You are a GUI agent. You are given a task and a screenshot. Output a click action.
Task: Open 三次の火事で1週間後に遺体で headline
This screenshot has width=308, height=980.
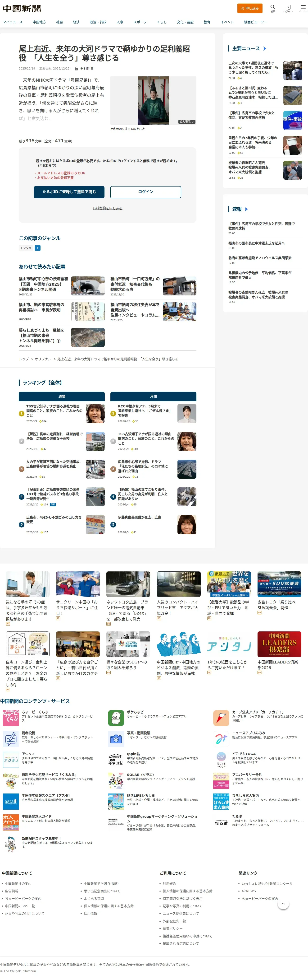tap(253, 68)
